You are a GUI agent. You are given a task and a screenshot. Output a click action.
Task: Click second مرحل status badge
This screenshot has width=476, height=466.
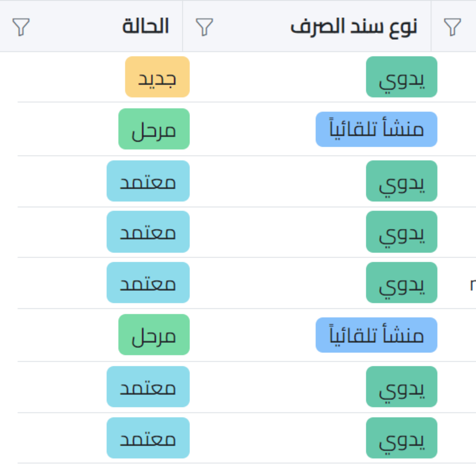click(x=154, y=335)
